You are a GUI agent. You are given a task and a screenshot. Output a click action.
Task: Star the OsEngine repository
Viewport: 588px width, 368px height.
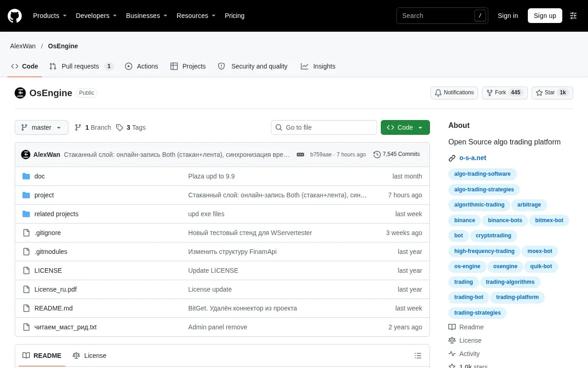(552, 93)
